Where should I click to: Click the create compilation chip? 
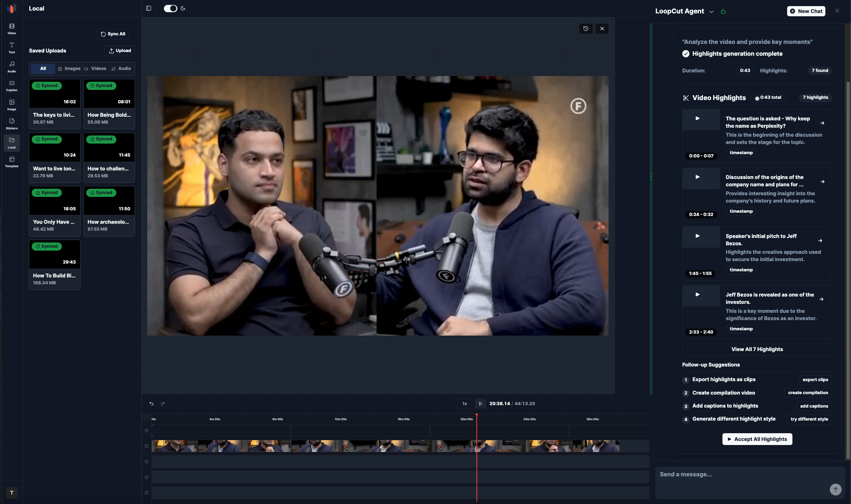point(808,393)
